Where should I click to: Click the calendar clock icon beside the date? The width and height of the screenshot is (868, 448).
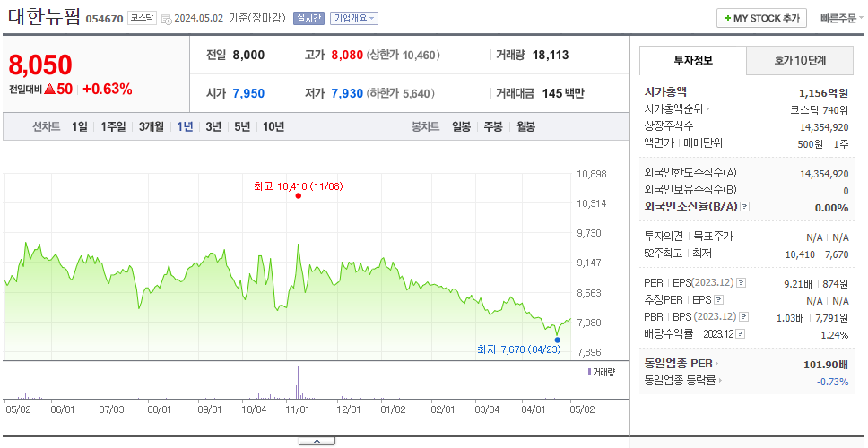[167, 20]
